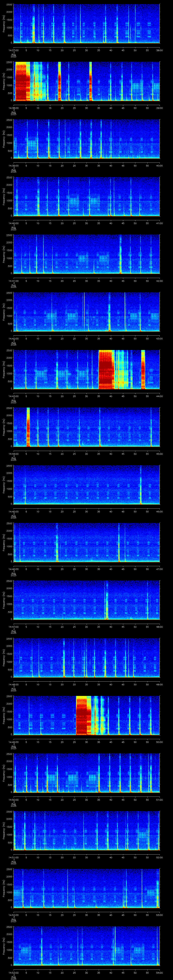
Task: Click the Frequency (Hz) label of the 14:45:00 panel
Action: 4,485
